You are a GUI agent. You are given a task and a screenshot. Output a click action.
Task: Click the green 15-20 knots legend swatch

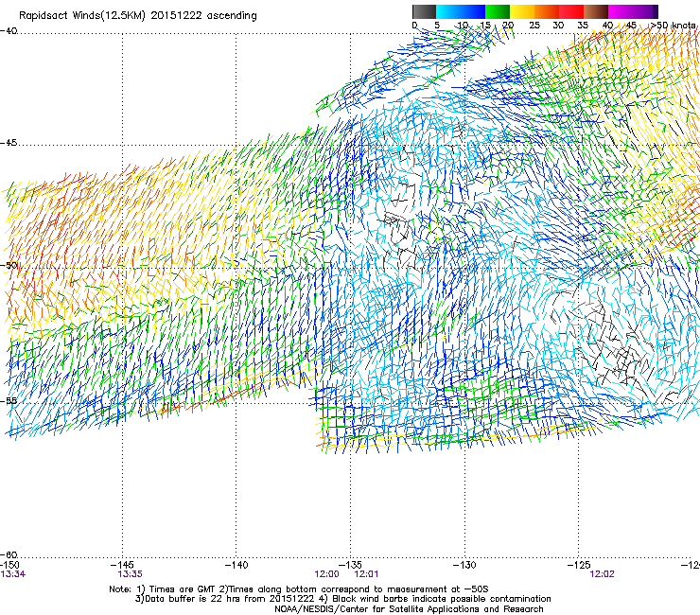point(498,11)
